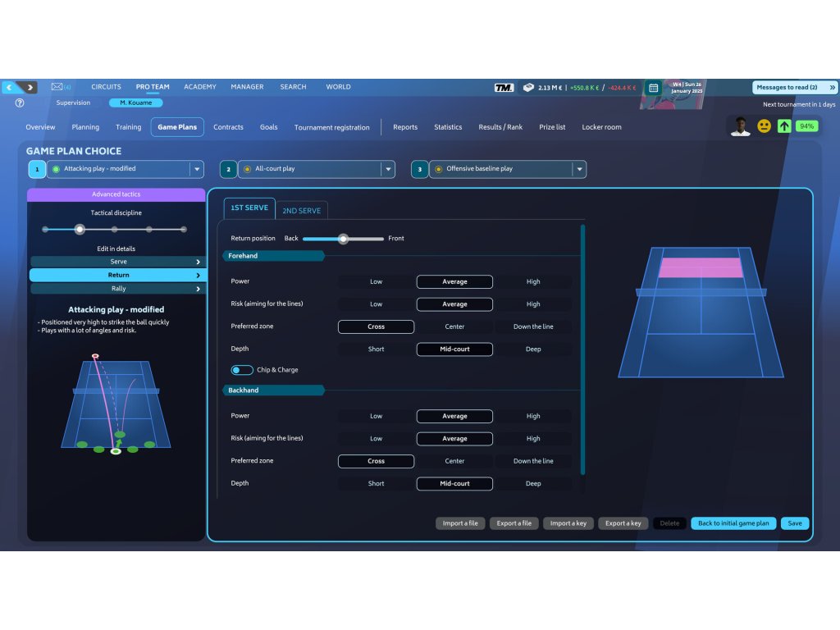840x630 pixels.
Task: Click Import a file button
Action: tap(460, 523)
